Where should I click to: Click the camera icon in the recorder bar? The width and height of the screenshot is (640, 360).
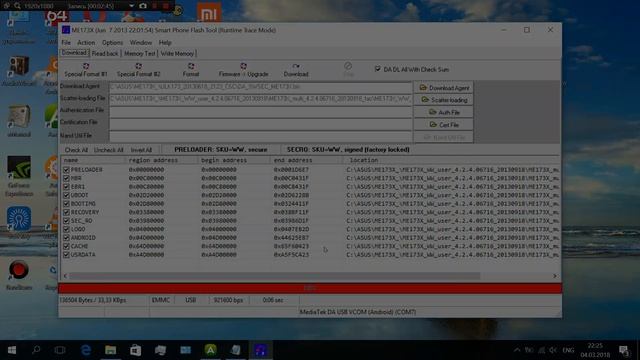(x=143, y=6)
